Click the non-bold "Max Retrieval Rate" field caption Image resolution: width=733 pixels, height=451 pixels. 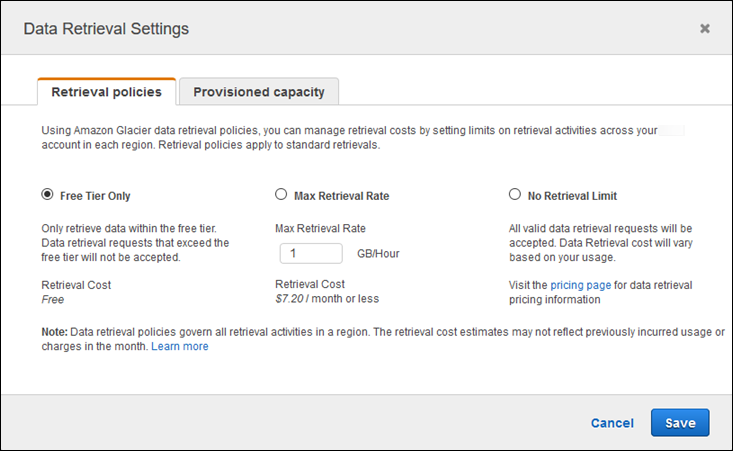click(x=320, y=228)
